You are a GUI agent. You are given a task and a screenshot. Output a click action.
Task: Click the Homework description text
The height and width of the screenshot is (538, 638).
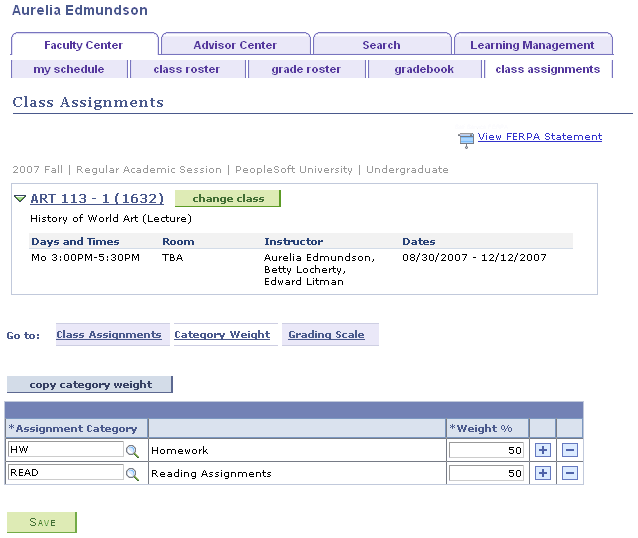180,451
